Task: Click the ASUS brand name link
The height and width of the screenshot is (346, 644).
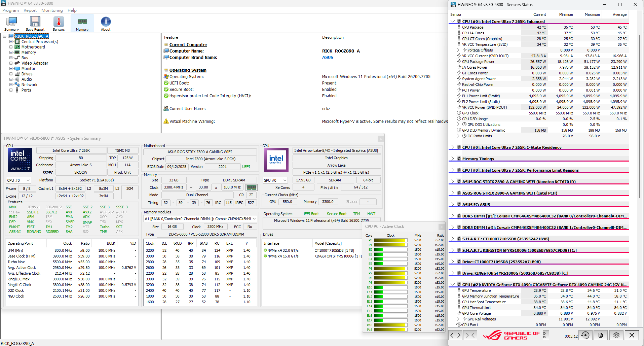Action: pyautogui.click(x=328, y=58)
